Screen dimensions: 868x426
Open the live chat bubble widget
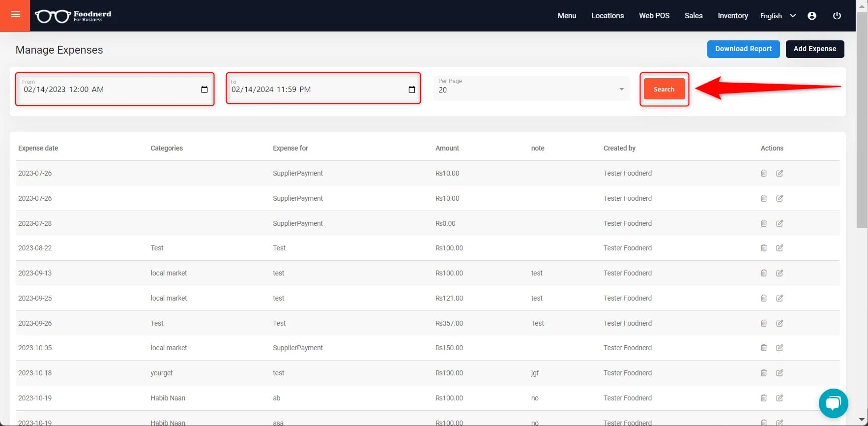click(x=833, y=403)
